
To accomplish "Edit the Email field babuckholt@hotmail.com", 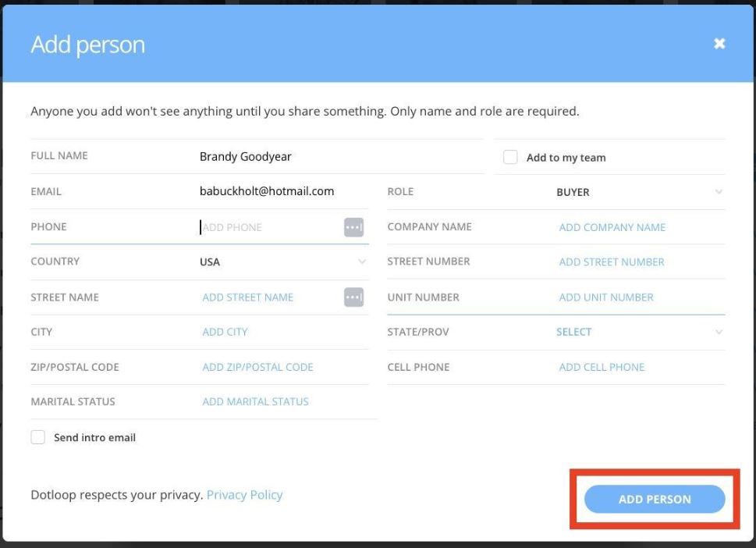I will click(x=283, y=191).
